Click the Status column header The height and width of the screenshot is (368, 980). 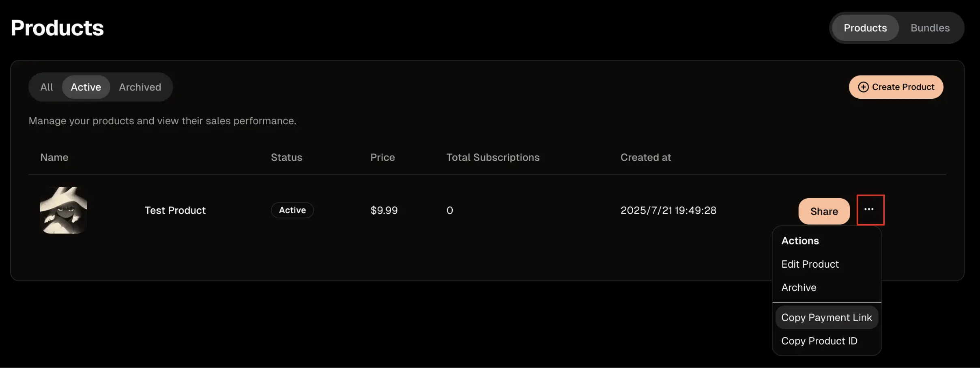tap(286, 157)
